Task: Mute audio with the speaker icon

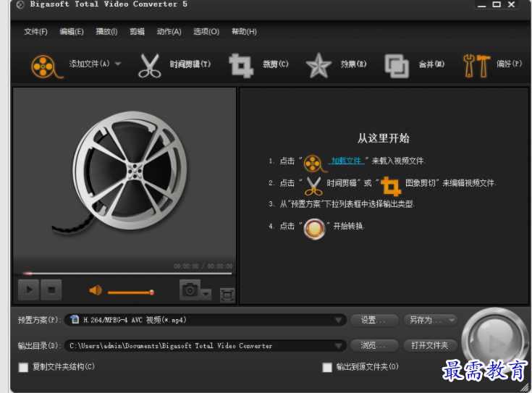Action: click(x=96, y=290)
